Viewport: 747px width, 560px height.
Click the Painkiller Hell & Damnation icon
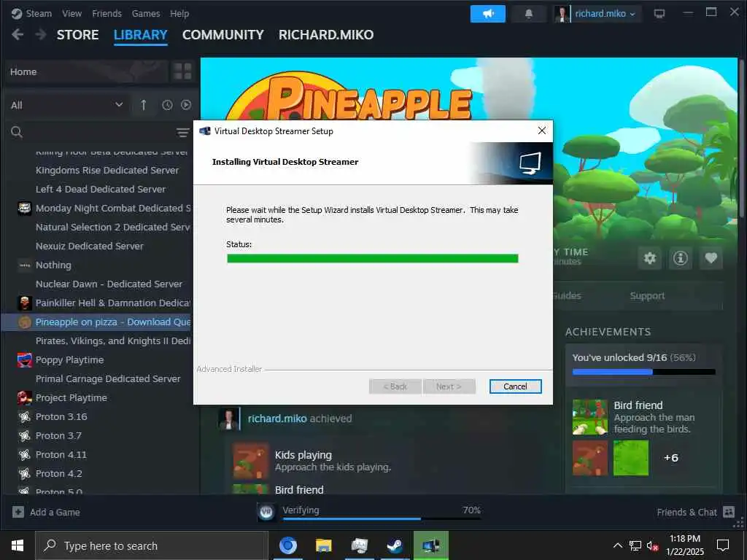pyautogui.click(x=24, y=303)
